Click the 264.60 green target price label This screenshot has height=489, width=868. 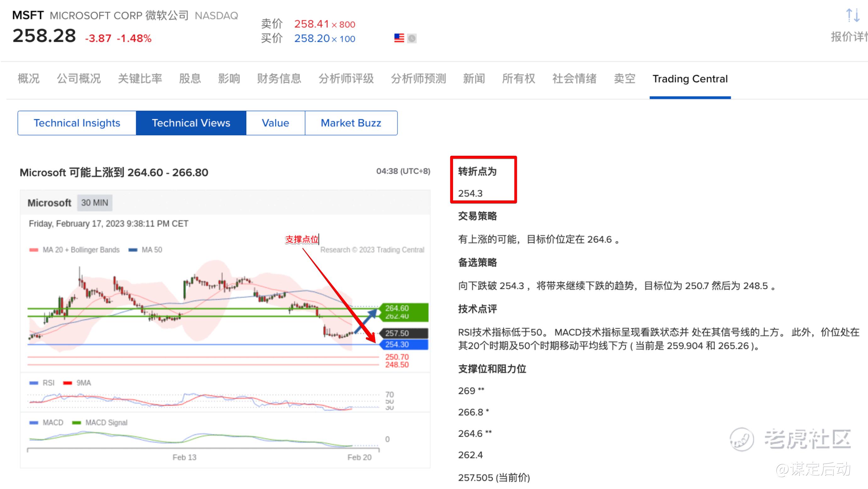click(404, 308)
